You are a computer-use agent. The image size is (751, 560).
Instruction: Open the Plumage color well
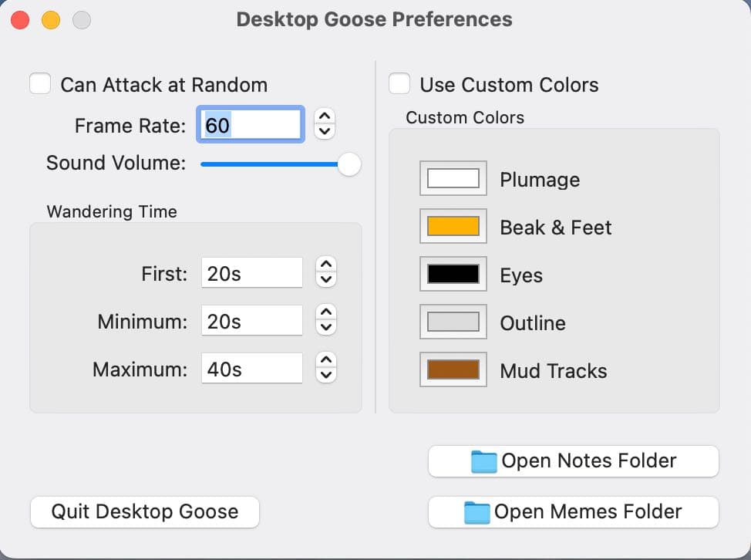453,178
